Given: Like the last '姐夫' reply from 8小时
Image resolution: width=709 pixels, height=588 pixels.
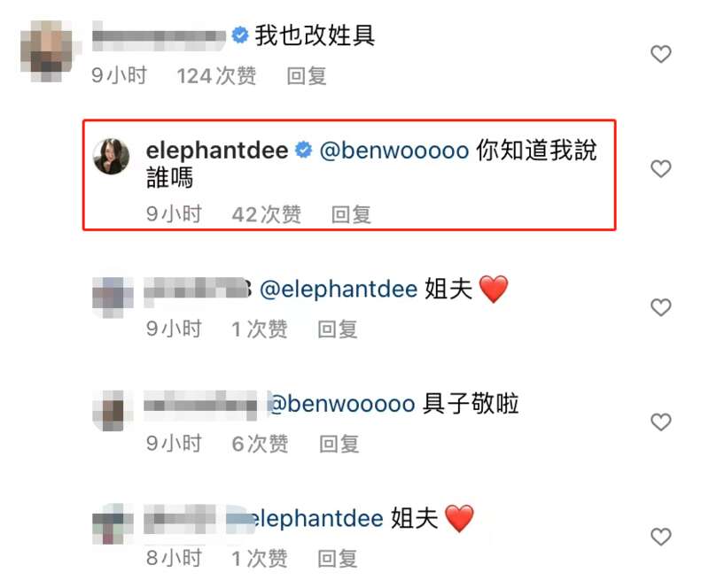Looking at the screenshot, I should 660,537.
